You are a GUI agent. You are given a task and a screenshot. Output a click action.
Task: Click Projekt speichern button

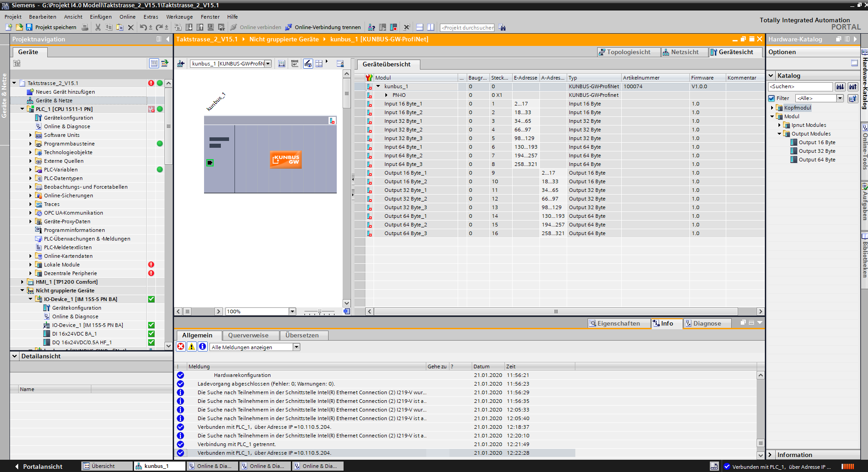[x=51, y=27]
